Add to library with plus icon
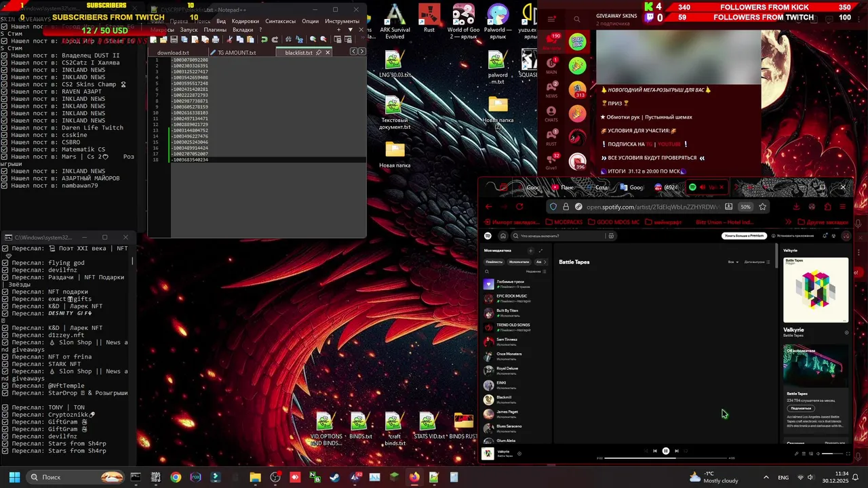The width and height of the screenshot is (868, 488). click(531, 251)
